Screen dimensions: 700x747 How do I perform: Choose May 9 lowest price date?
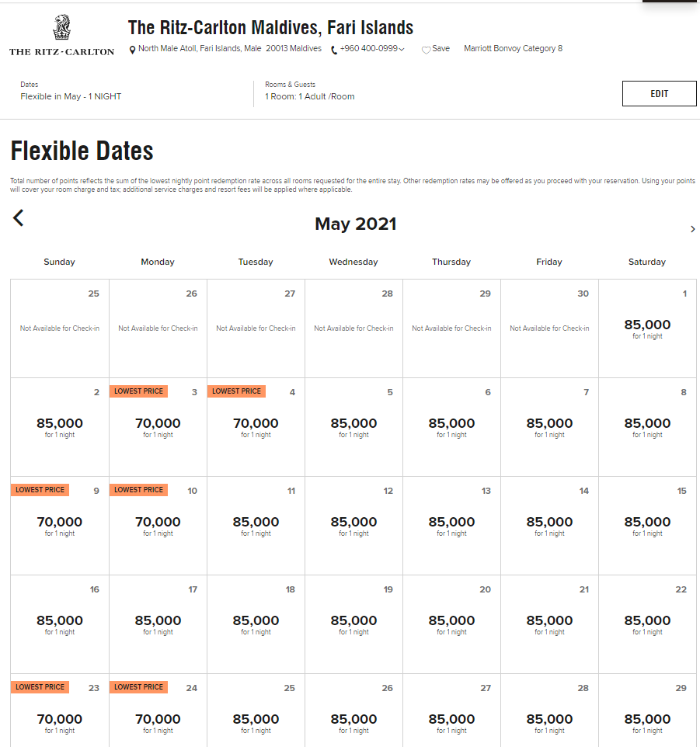pyautogui.click(x=60, y=526)
